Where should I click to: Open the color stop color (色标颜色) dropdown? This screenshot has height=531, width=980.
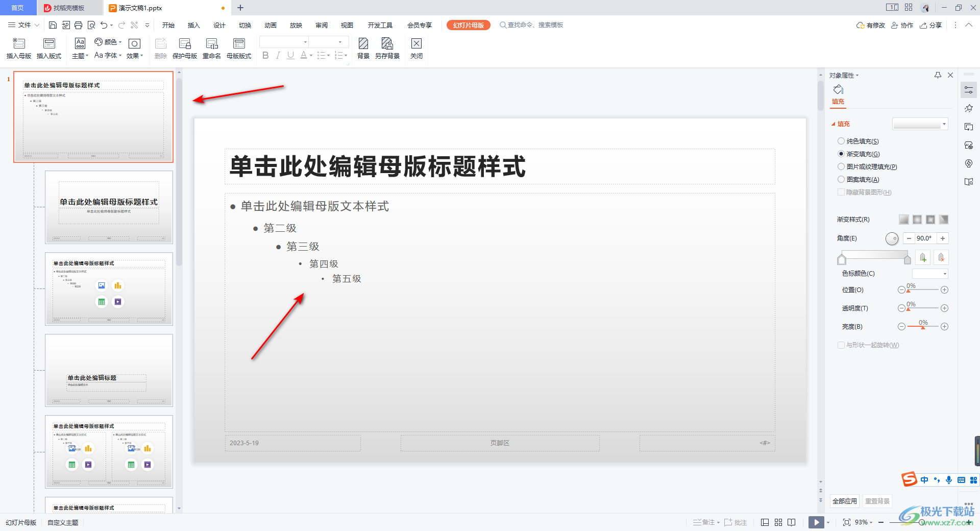tap(930, 274)
